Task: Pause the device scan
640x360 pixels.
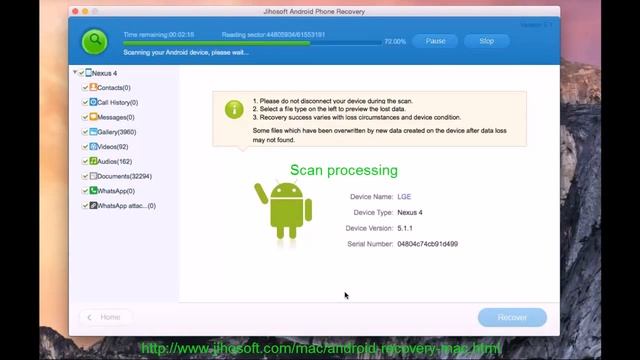Action: [435, 41]
